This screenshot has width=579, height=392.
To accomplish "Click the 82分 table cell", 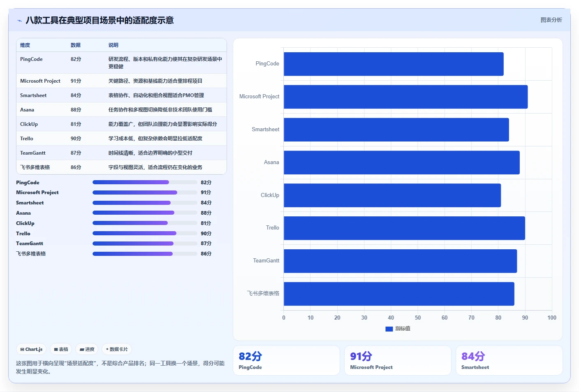I will click(x=76, y=59).
